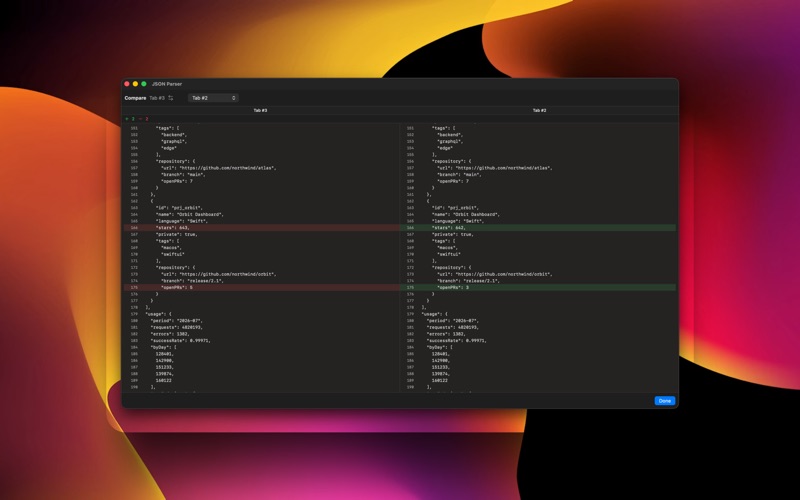This screenshot has width=800, height=500.
Task: Click value 142900 in Tab #2 pane
Action: point(441,360)
